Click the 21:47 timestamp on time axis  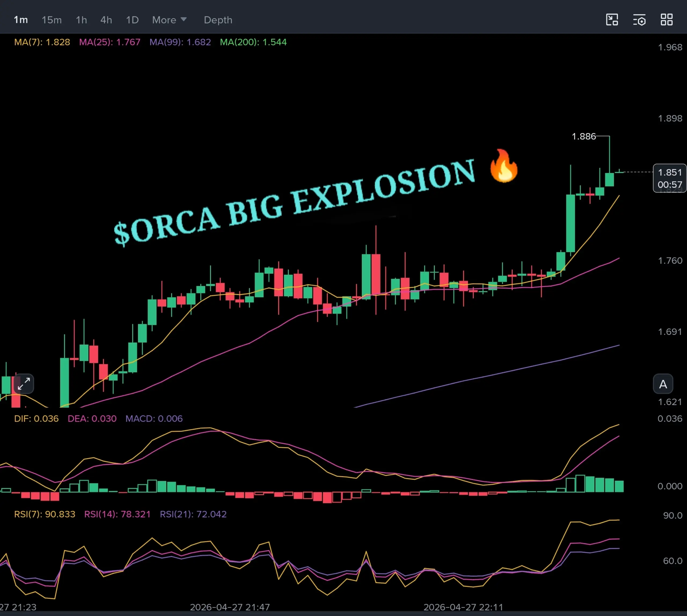(230, 607)
